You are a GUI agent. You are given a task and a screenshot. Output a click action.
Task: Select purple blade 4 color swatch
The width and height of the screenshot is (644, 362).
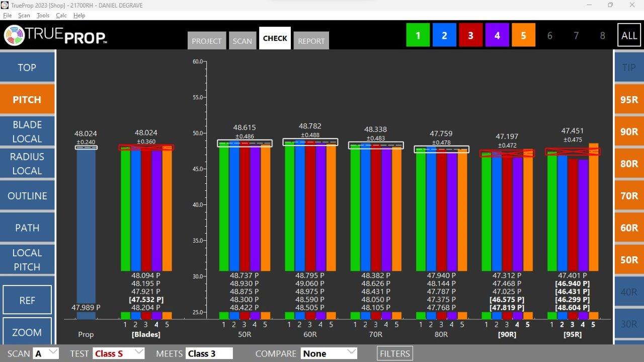click(x=497, y=35)
